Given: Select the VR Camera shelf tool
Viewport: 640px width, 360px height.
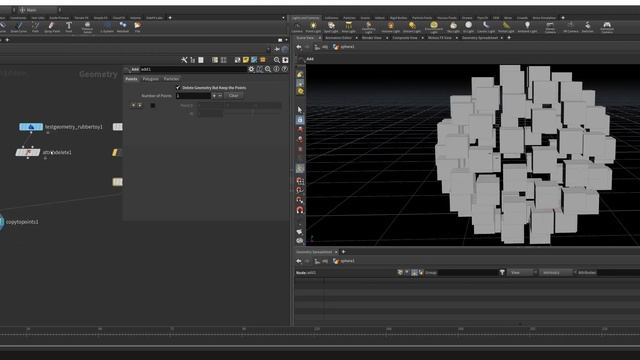Looking at the screenshot, I should (x=570, y=27).
